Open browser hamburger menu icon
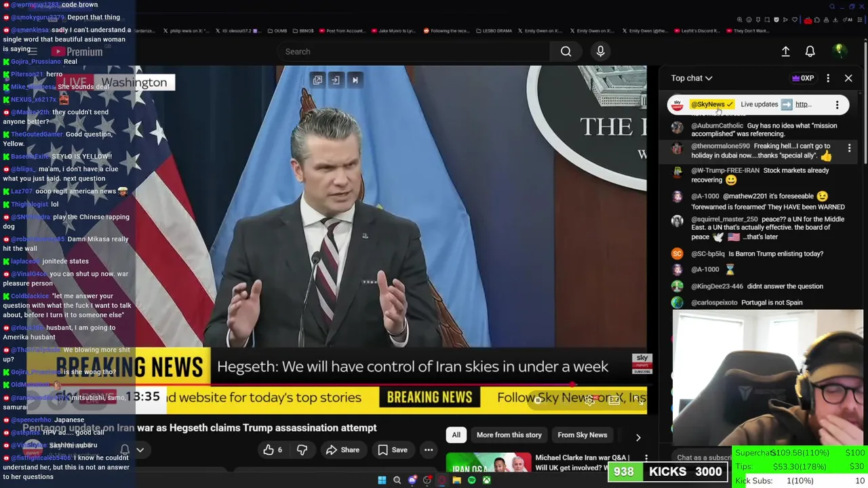 pyautogui.click(x=860, y=20)
